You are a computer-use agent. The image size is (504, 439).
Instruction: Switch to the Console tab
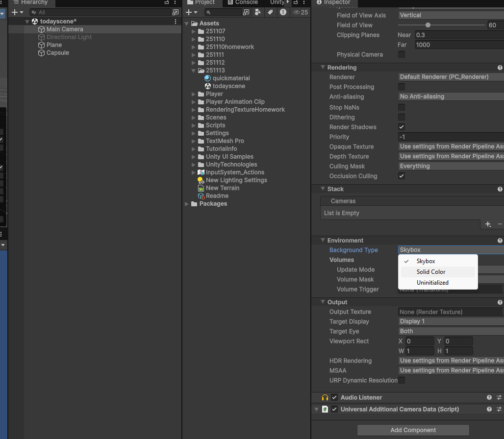[243, 2]
